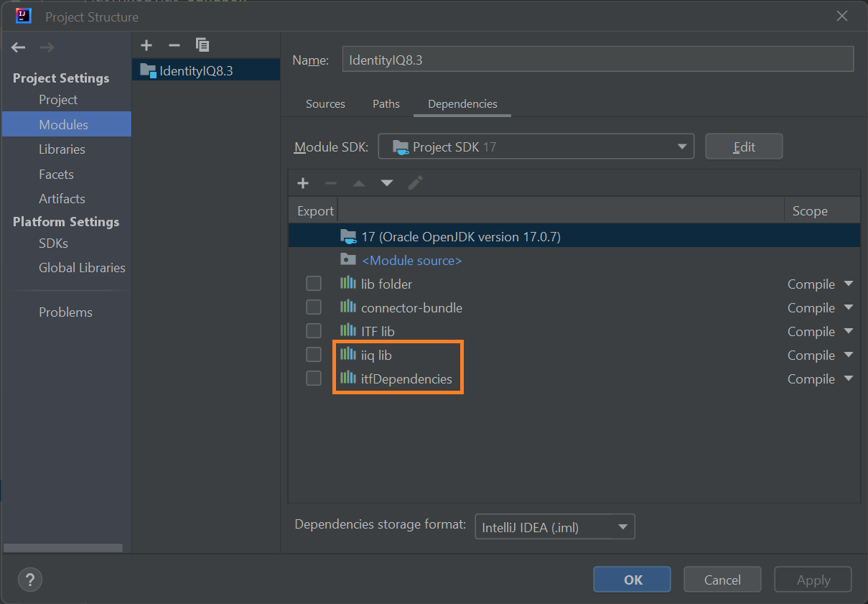Screen dimensions: 868x604
Task: Copy the selected module
Action: click(x=202, y=45)
